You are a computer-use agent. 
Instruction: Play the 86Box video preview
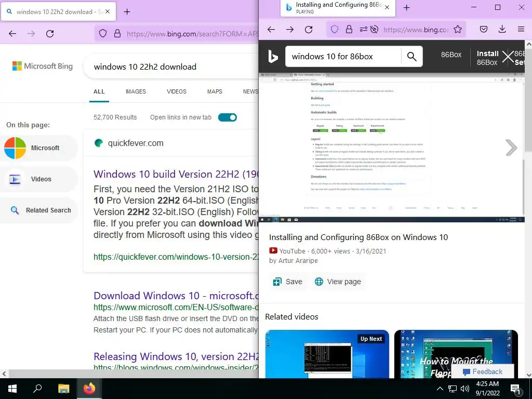[392, 148]
